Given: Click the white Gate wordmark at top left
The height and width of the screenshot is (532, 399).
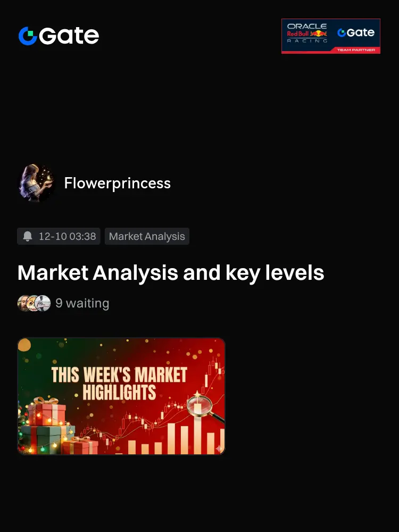Looking at the screenshot, I should click(69, 36).
